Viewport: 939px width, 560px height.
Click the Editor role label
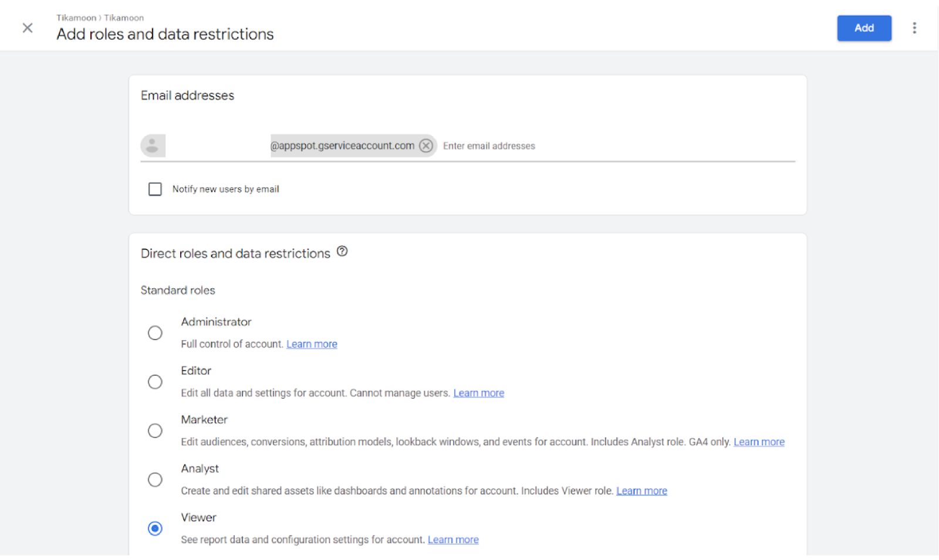(x=196, y=371)
